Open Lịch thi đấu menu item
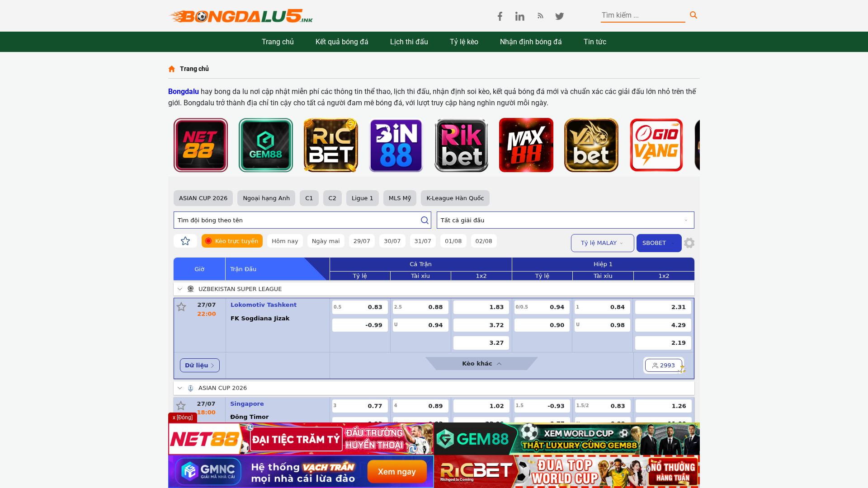 pos(409,42)
